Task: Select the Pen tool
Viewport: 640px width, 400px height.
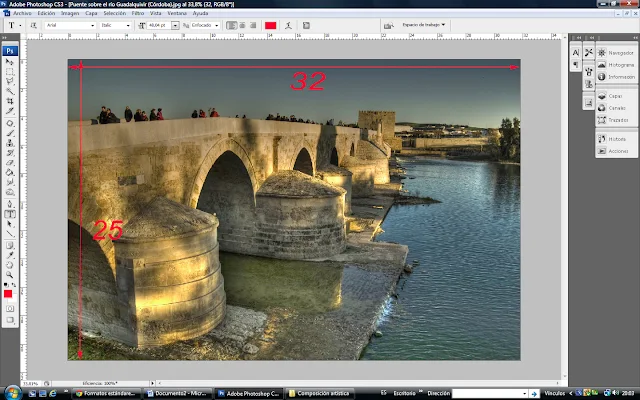Action: (x=10, y=204)
